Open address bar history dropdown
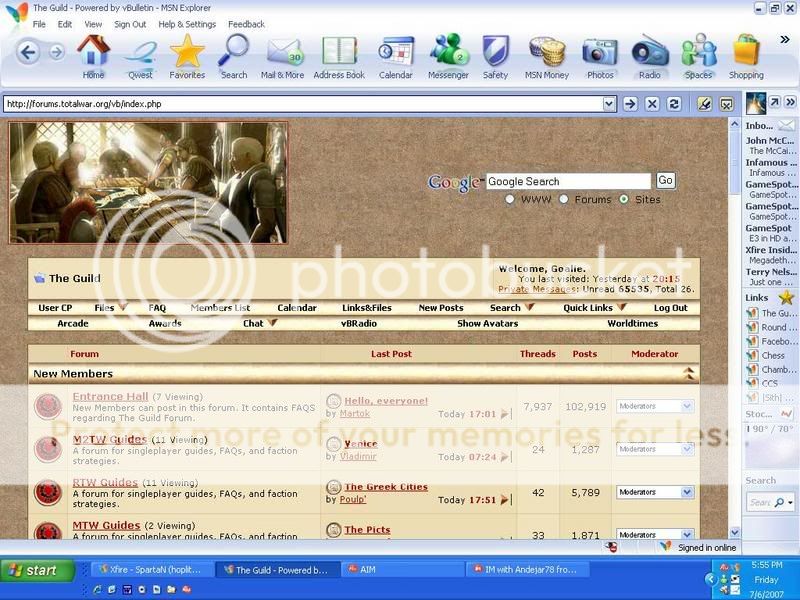This screenshot has width=800, height=600. tap(609, 104)
